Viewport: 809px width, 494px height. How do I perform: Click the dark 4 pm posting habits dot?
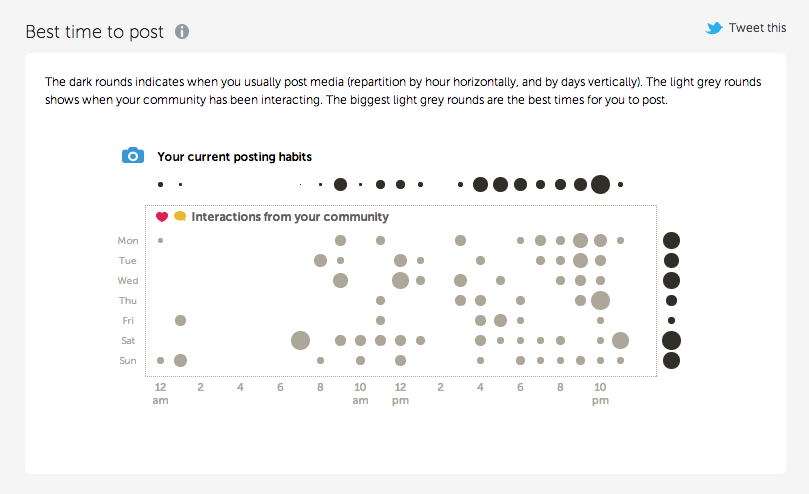480,184
